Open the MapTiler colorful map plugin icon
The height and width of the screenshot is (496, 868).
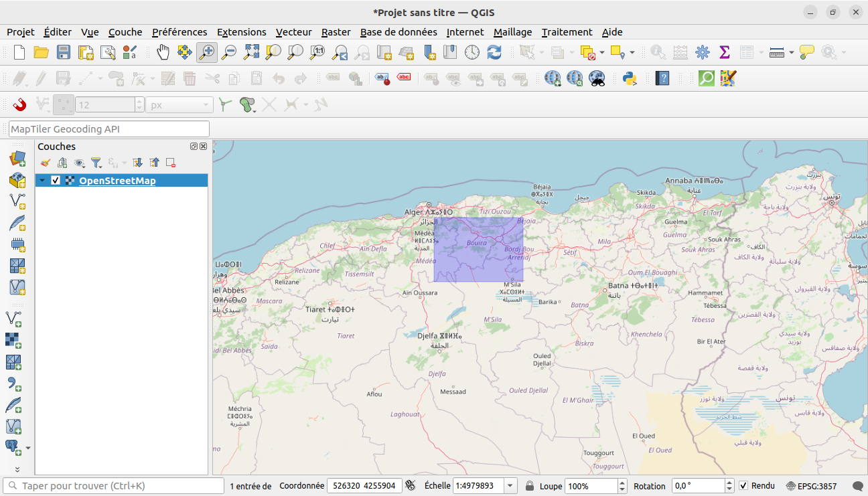tap(729, 78)
